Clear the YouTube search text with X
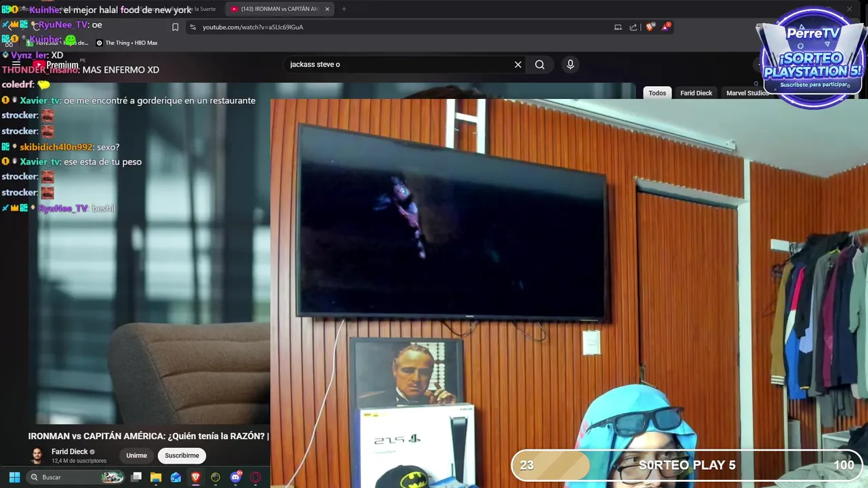868x488 pixels. pyautogui.click(x=518, y=64)
